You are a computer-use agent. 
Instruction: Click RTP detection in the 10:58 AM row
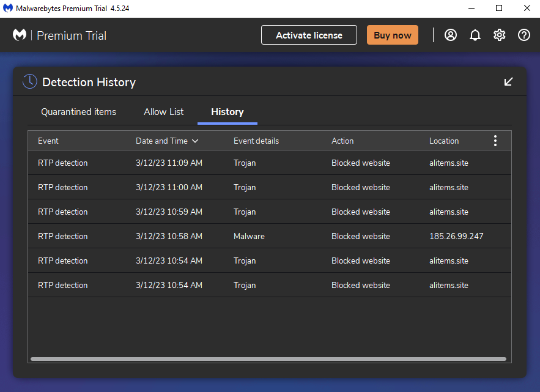click(62, 236)
